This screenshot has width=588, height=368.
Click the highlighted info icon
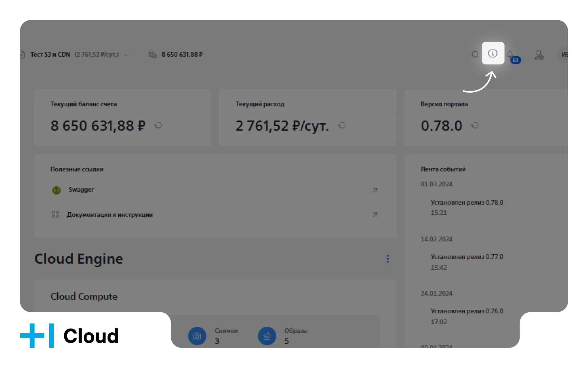pos(493,53)
